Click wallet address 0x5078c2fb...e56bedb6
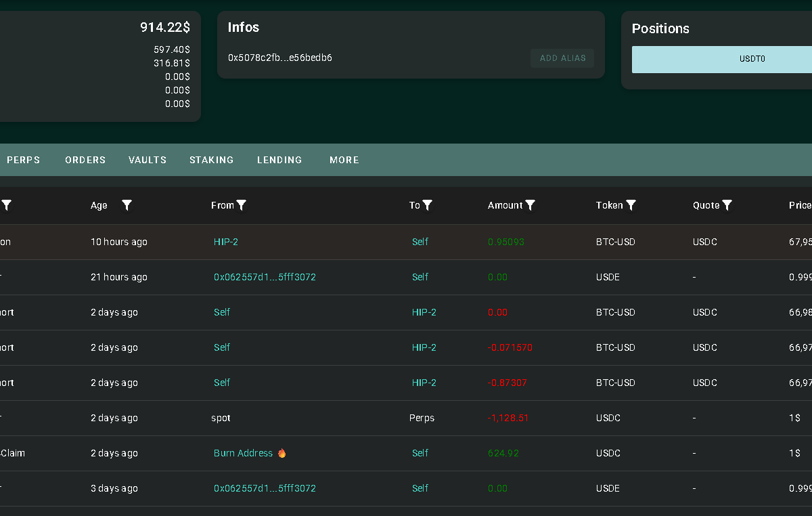This screenshot has height=516, width=812. click(x=280, y=58)
